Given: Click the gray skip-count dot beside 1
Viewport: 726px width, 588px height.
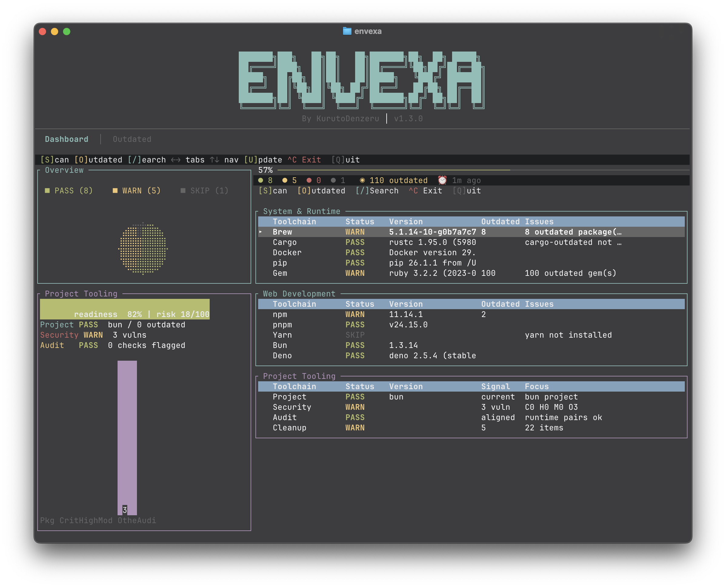Looking at the screenshot, I should pyautogui.click(x=333, y=180).
